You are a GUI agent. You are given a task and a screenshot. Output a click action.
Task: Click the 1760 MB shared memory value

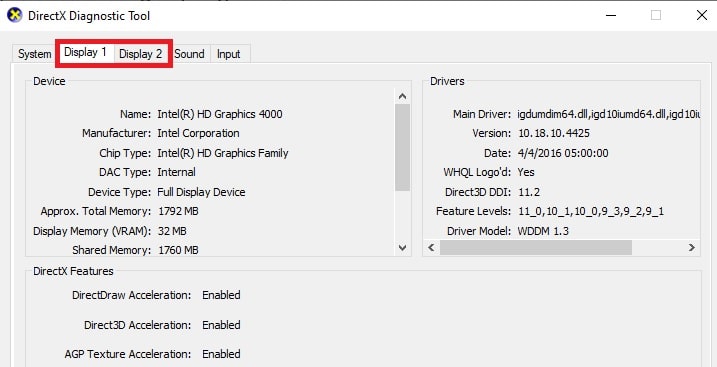178,250
